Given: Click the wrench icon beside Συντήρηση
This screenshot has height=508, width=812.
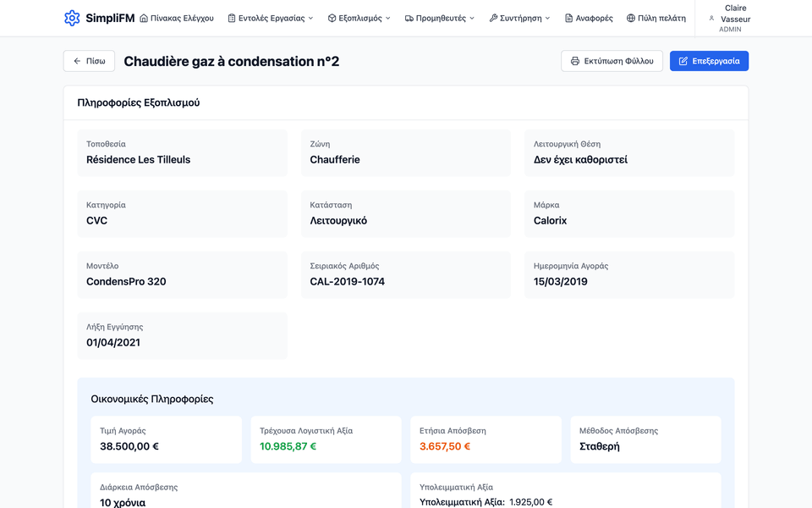Looking at the screenshot, I should (x=493, y=18).
